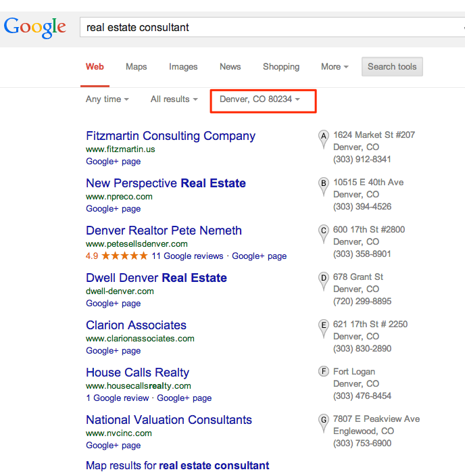Click map pin A for Fitzmartin Consulting
This screenshot has height=476, width=465.
point(324,139)
